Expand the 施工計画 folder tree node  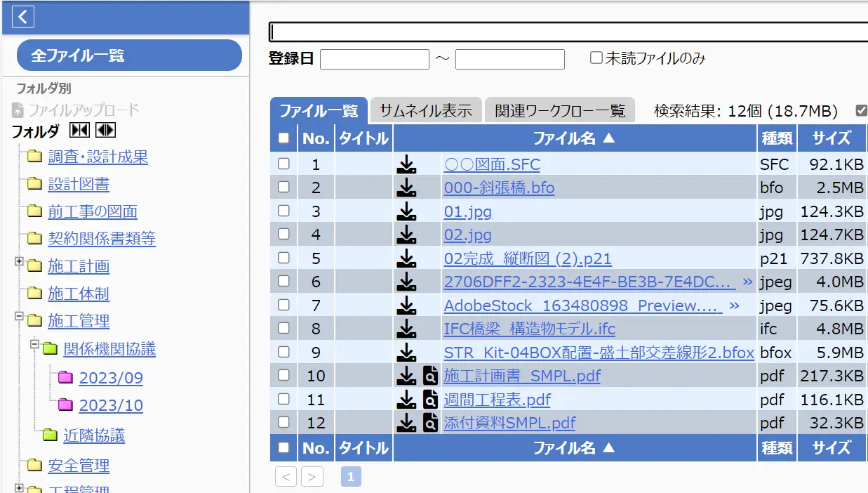19,263
